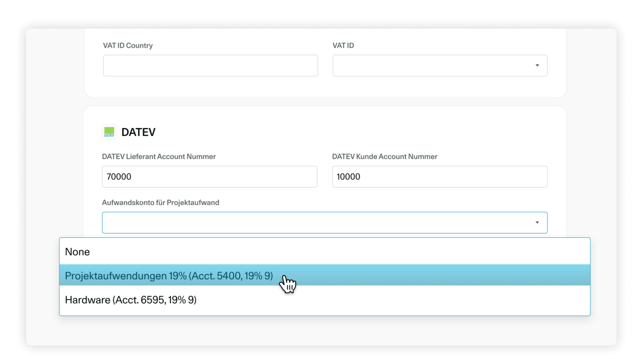Open the VAT ID dropdown
The image size is (644, 359).
pyautogui.click(x=440, y=66)
